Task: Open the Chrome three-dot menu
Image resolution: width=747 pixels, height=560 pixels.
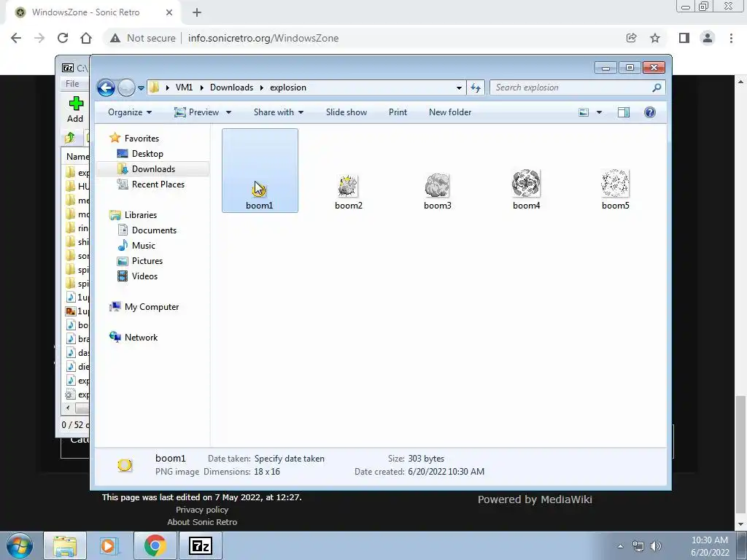Action: coord(731,38)
